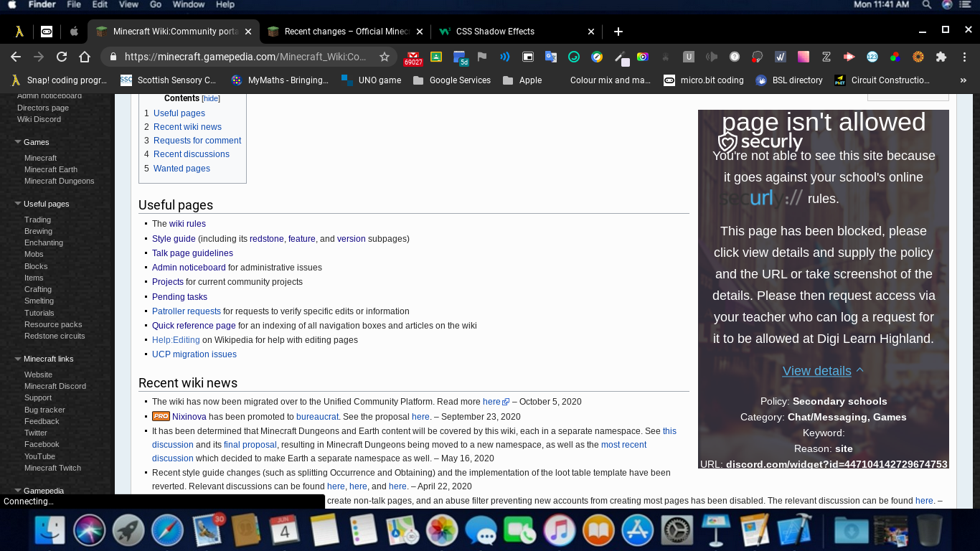Open the UCP migration issues link
Viewport: 980px width, 551px height.
(x=194, y=354)
